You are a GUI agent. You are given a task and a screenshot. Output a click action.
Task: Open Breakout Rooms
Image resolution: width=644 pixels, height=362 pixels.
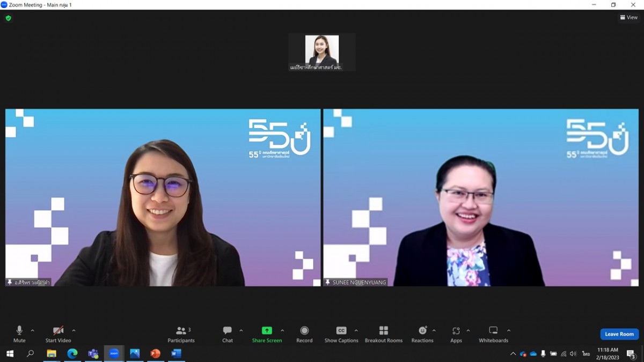pyautogui.click(x=383, y=334)
